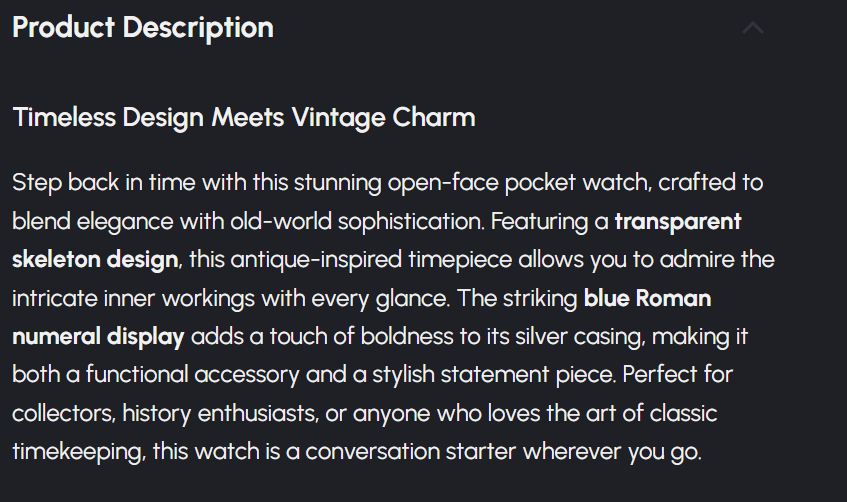Click the Timeless Design Meets Vintage Charm heading

point(243,117)
